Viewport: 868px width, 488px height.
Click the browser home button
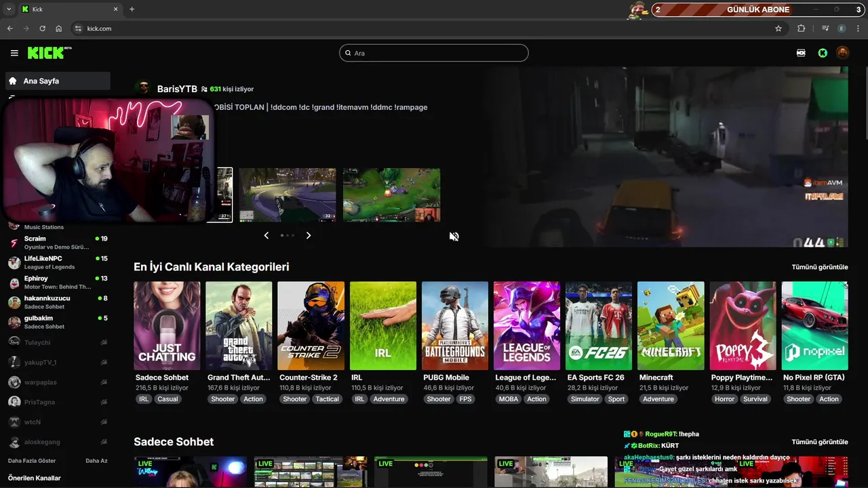pos(59,28)
